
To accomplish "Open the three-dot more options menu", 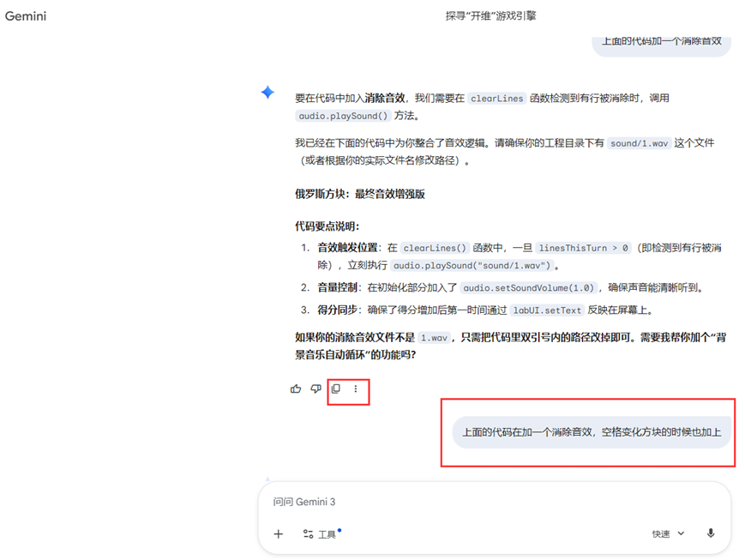I will pyautogui.click(x=356, y=388).
